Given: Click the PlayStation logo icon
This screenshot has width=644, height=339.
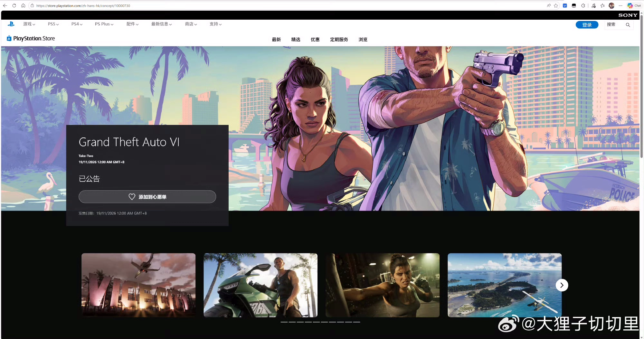Looking at the screenshot, I should (11, 24).
